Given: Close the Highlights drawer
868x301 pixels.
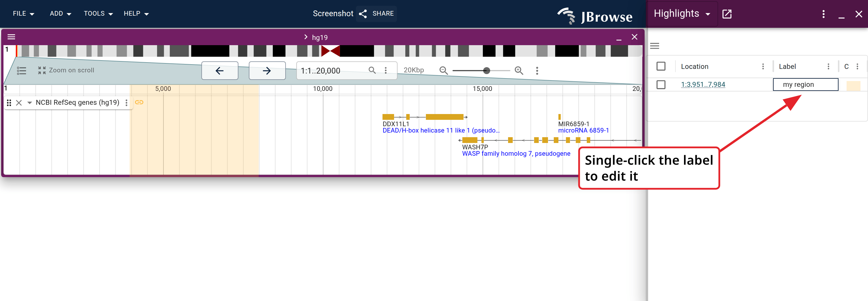Looking at the screenshot, I should point(858,14).
